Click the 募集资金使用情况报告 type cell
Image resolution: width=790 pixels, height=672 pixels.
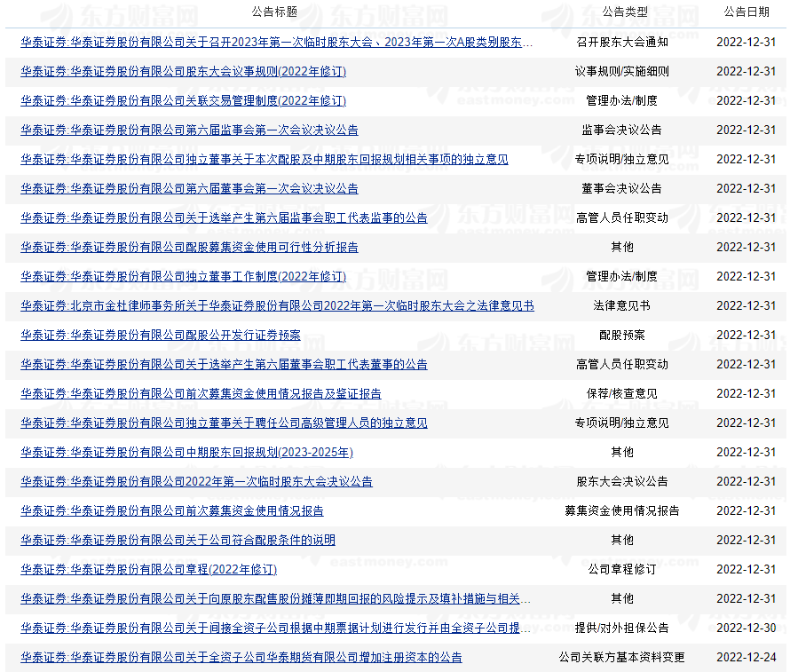622,510
